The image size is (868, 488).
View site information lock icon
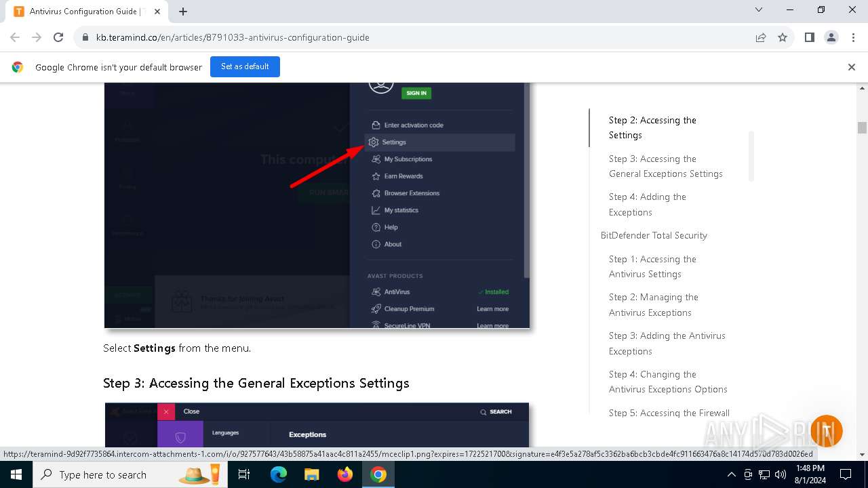pyautogui.click(x=85, y=37)
